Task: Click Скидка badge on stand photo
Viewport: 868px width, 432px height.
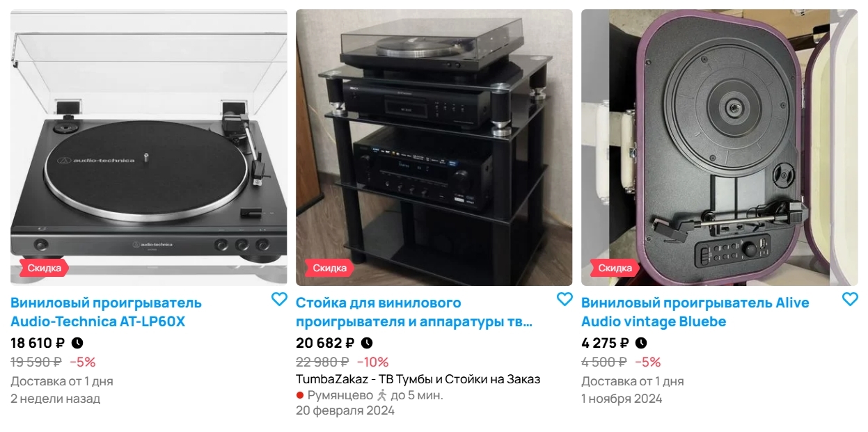Action: (x=329, y=268)
